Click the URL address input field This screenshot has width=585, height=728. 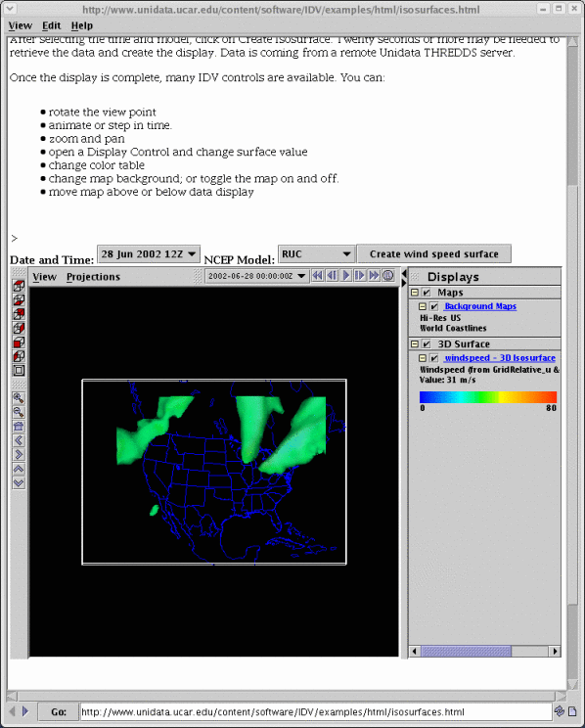pyautogui.click(x=316, y=711)
